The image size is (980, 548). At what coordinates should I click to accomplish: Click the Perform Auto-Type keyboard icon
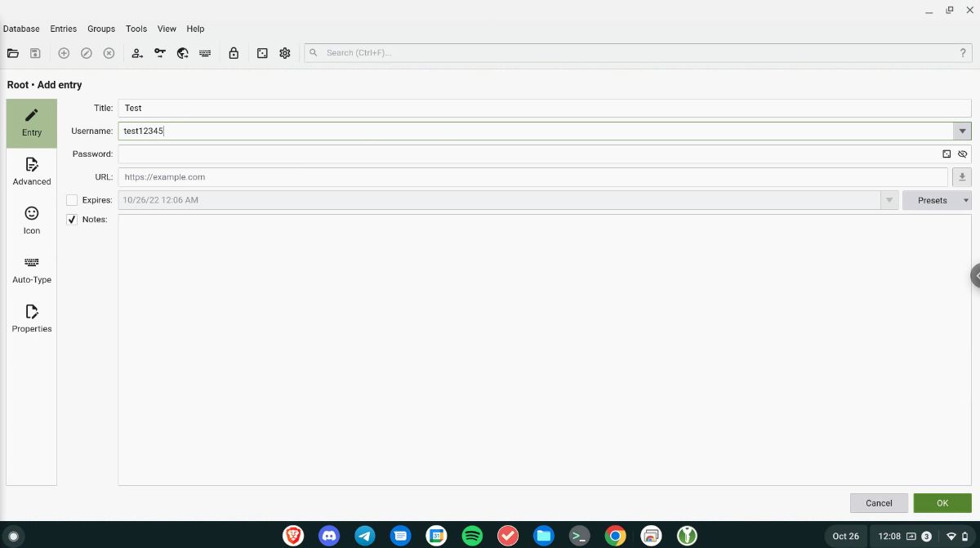point(205,53)
